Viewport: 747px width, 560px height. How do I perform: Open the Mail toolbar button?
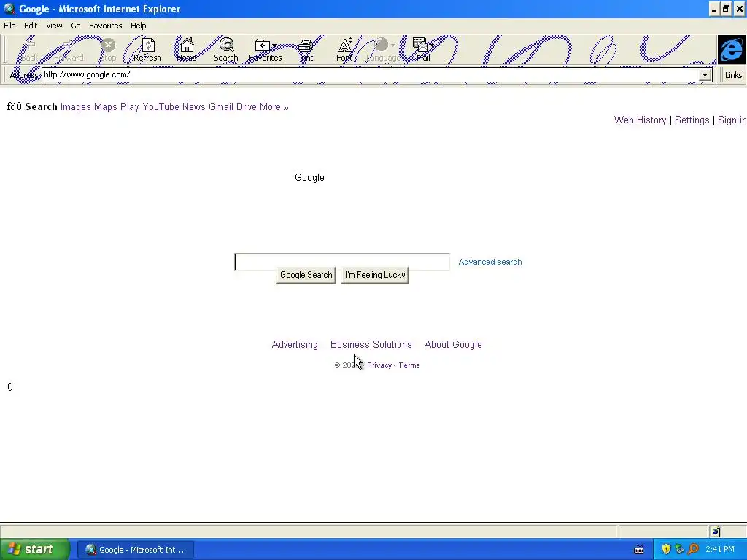pos(422,50)
